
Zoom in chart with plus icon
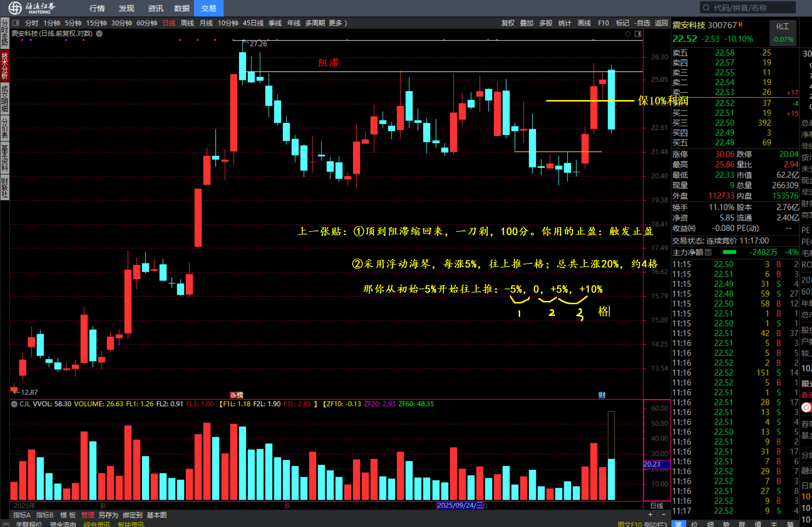(650, 515)
